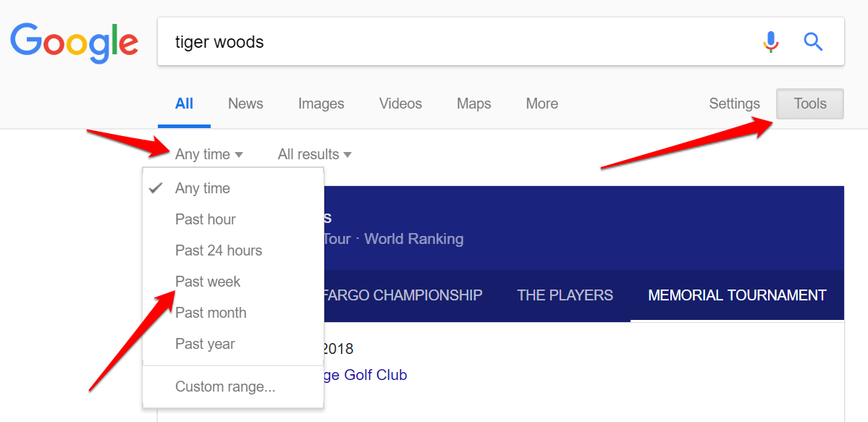
Task: Switch to the Images tab
Action: pyautogui.click(x=321, y=104)
